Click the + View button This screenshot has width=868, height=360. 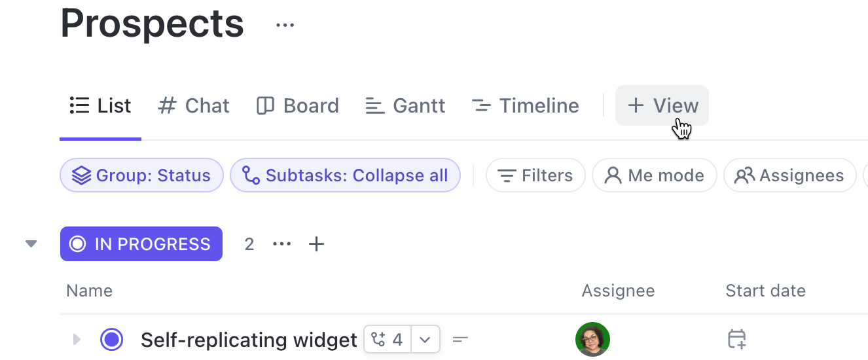pyautogui.click(x=662, y=106)
